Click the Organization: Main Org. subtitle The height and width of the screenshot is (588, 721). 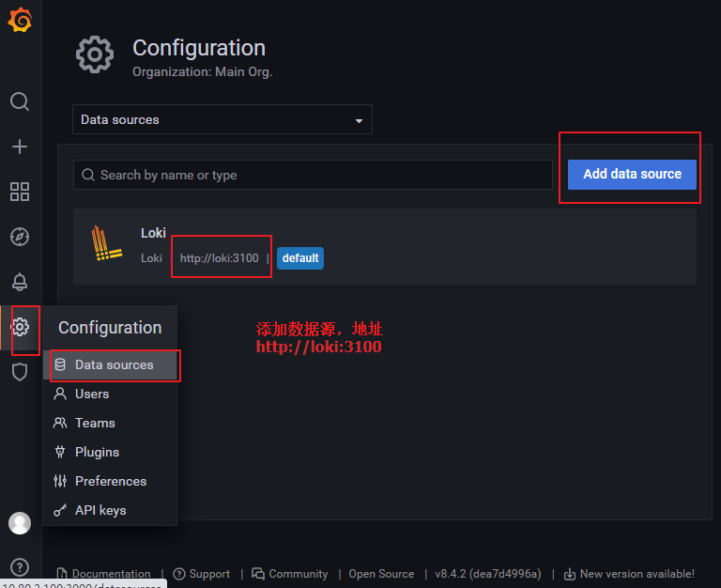[203, 71]
